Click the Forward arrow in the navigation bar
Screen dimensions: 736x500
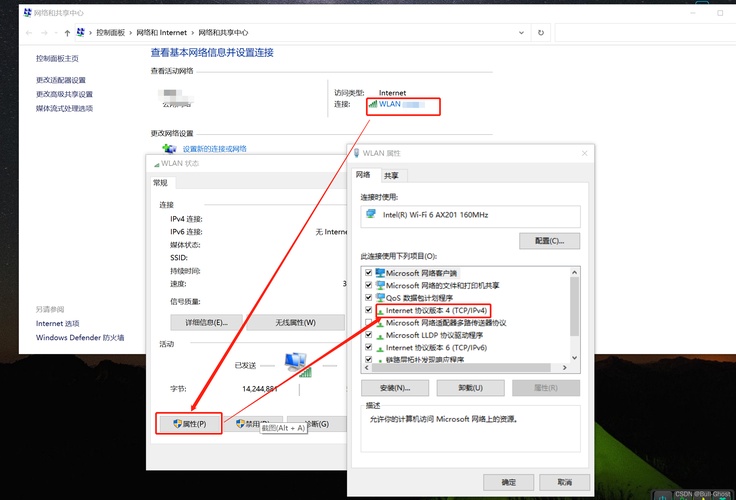[44, 33]
